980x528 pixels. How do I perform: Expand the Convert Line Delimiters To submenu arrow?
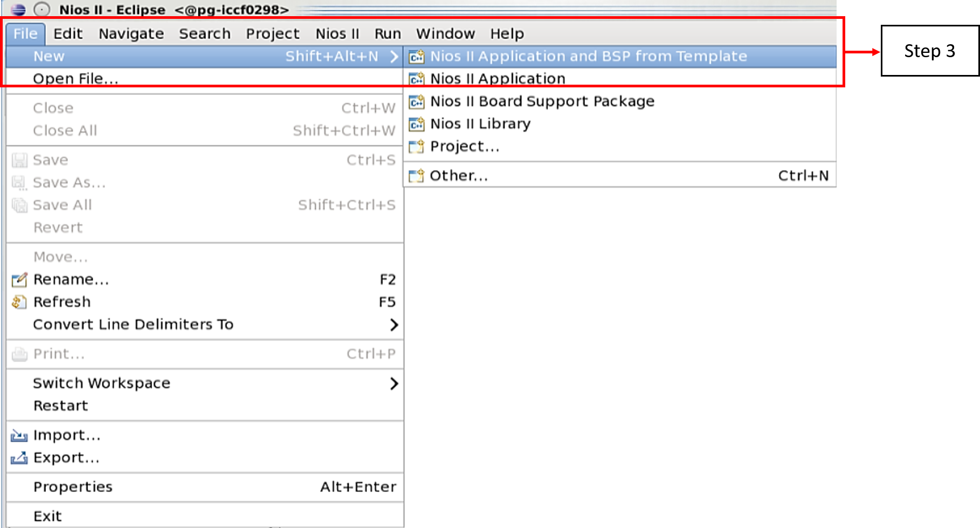coord(394,325)
